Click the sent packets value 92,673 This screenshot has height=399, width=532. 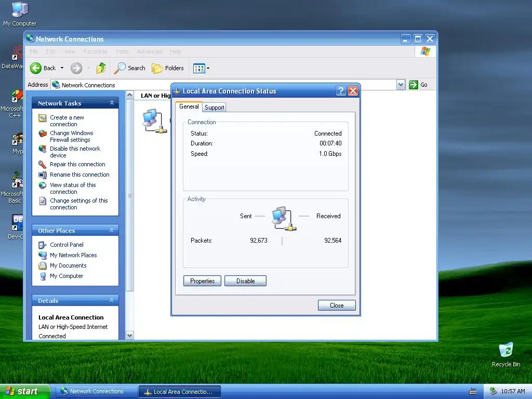coord(259,241)
